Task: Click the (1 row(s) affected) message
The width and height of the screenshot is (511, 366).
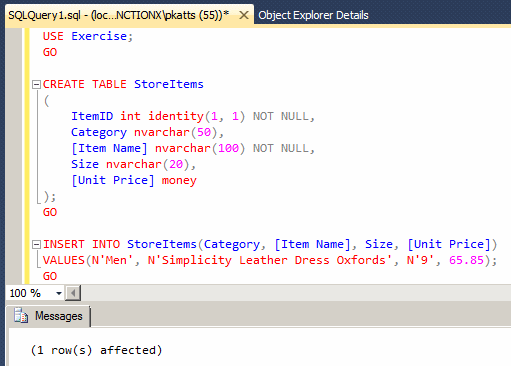Action: 96,350
